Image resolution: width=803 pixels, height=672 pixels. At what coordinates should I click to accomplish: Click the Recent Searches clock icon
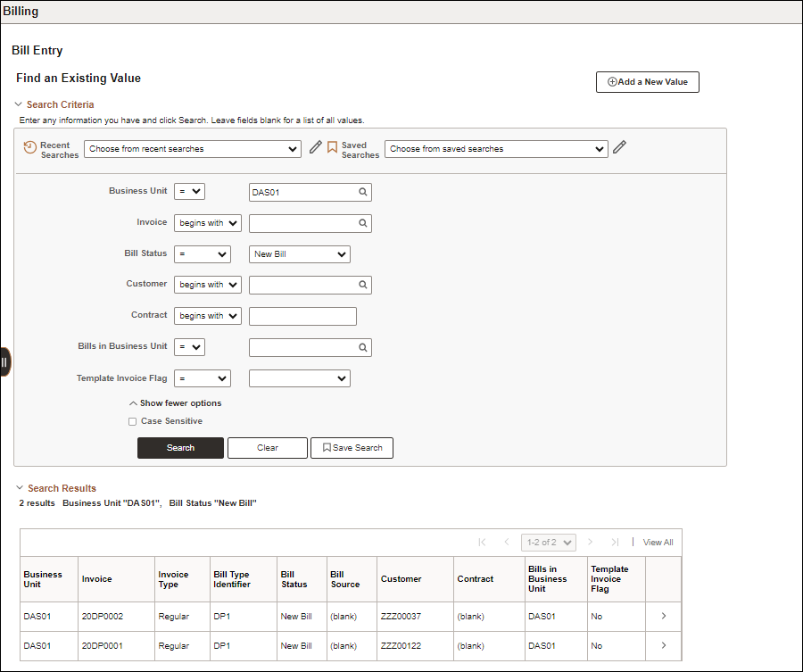(x=29, y=147)
